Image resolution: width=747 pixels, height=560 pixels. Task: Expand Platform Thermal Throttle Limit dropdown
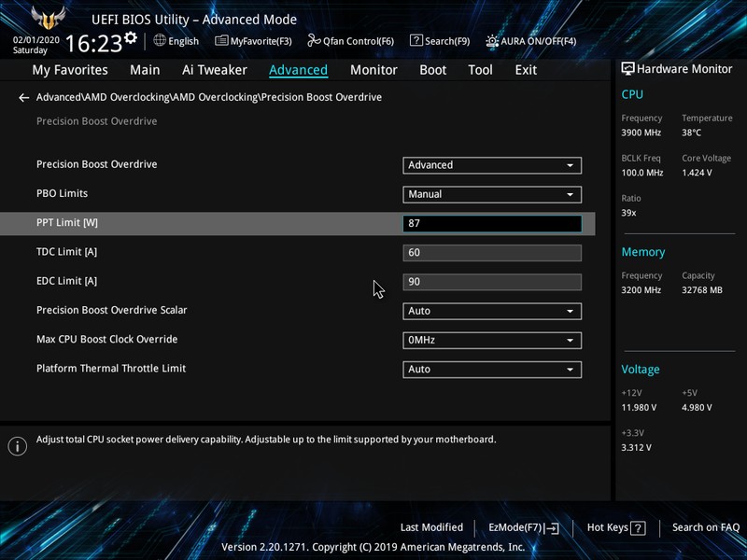tap(492, 369)
